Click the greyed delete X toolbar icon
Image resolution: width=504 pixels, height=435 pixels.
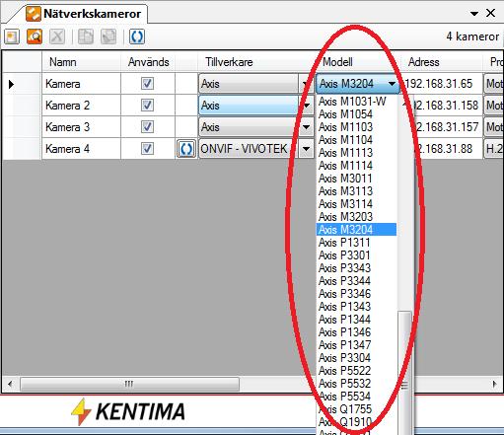click(57, 36)
